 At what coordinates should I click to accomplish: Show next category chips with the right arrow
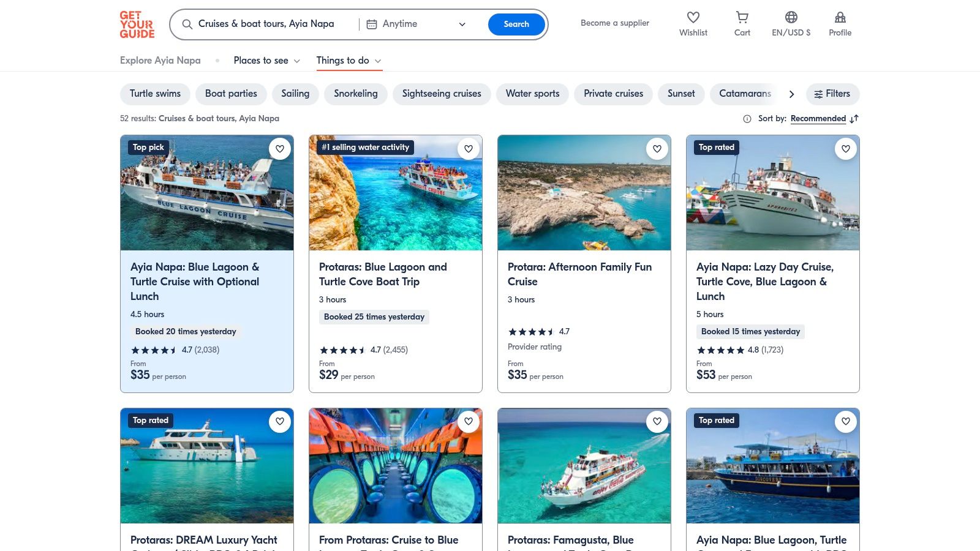791,94
